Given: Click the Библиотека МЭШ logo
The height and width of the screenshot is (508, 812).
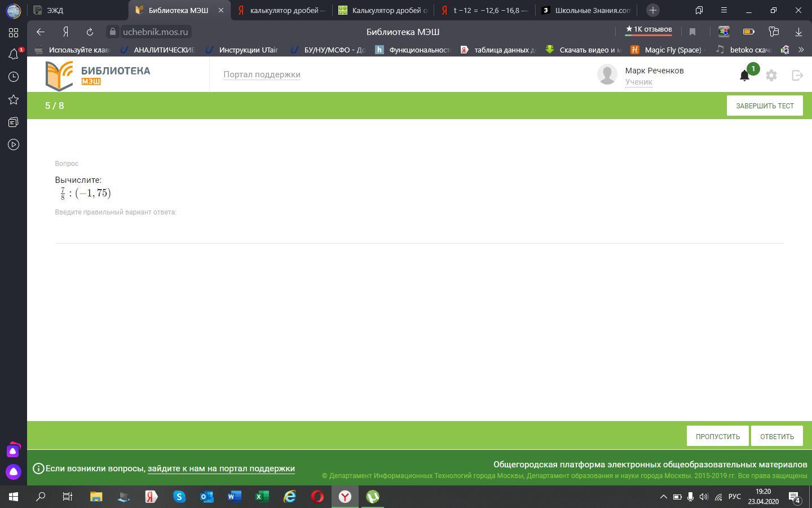Looking at the screenshot, I should pos(98,76).
